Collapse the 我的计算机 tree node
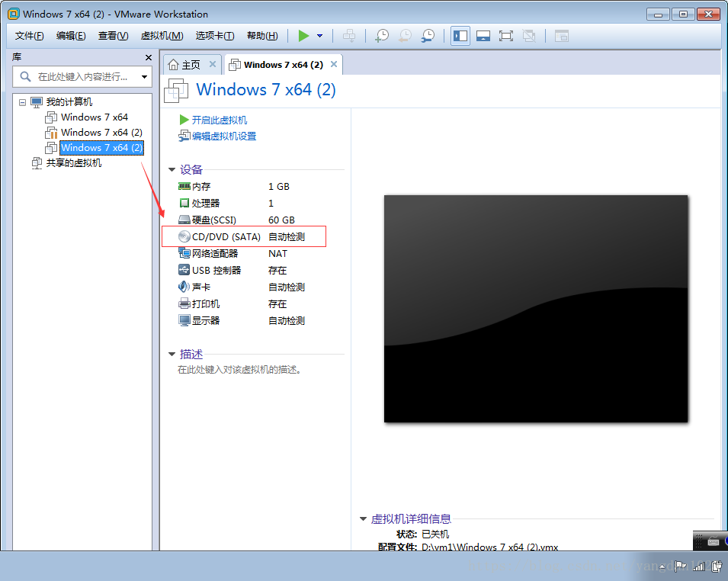This screenshot has height=581, width=728. click(x=22, y=102)
